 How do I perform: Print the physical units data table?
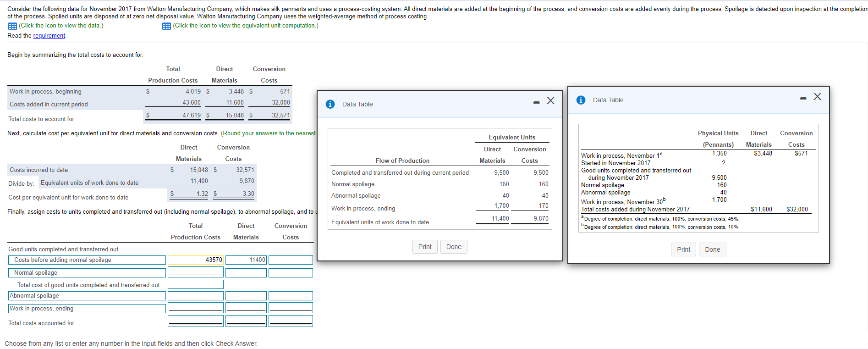[683, 249]
